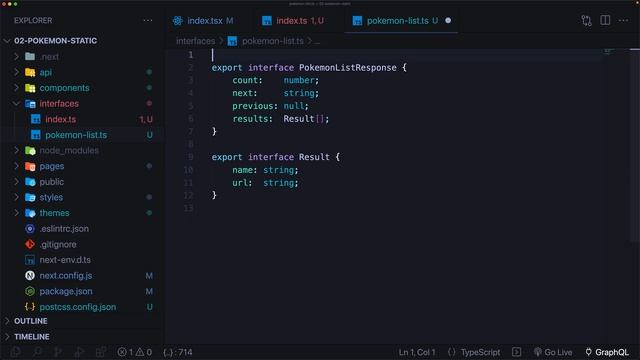Start Go Live server
The height and width of the screenshot is (360, 640).
pos(553,352)
